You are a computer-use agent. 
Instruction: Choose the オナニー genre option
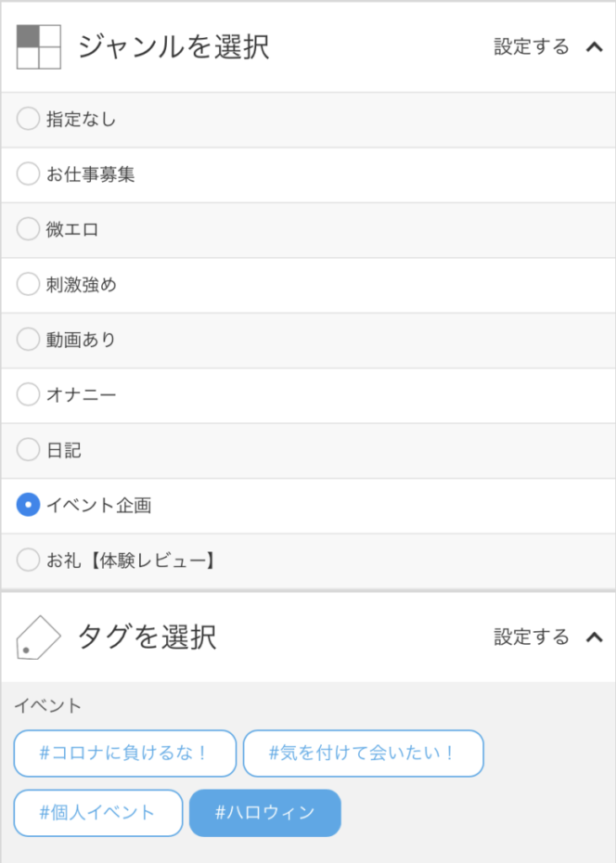point(29,394)
